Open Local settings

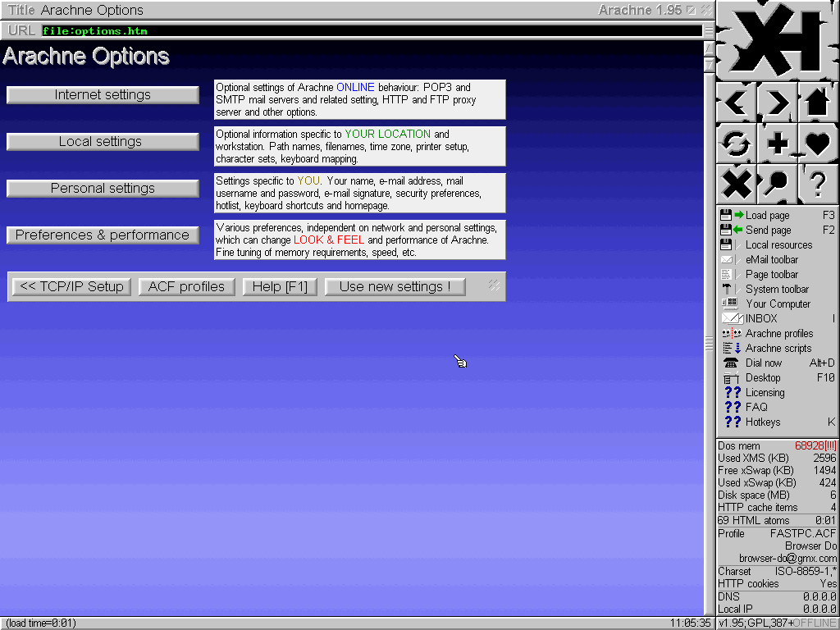tap(103, 141)
